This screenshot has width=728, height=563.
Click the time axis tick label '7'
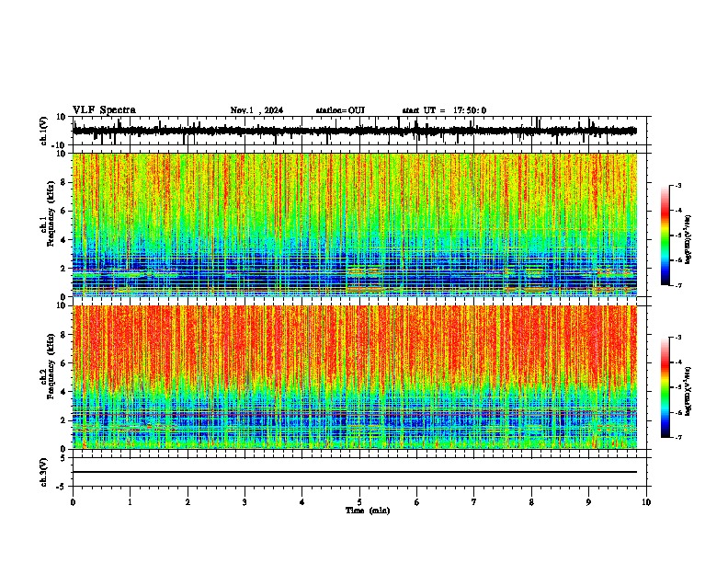pos(474,502)
